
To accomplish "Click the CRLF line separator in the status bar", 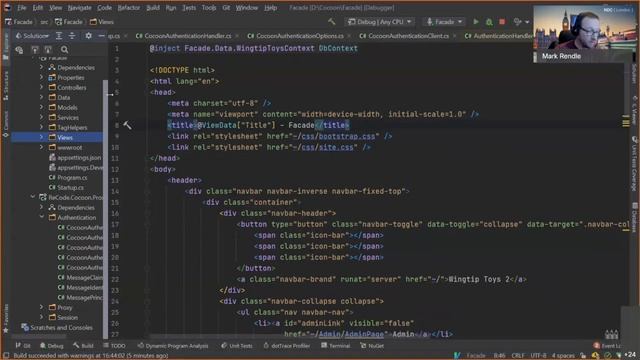I will (x=518, y=356).
